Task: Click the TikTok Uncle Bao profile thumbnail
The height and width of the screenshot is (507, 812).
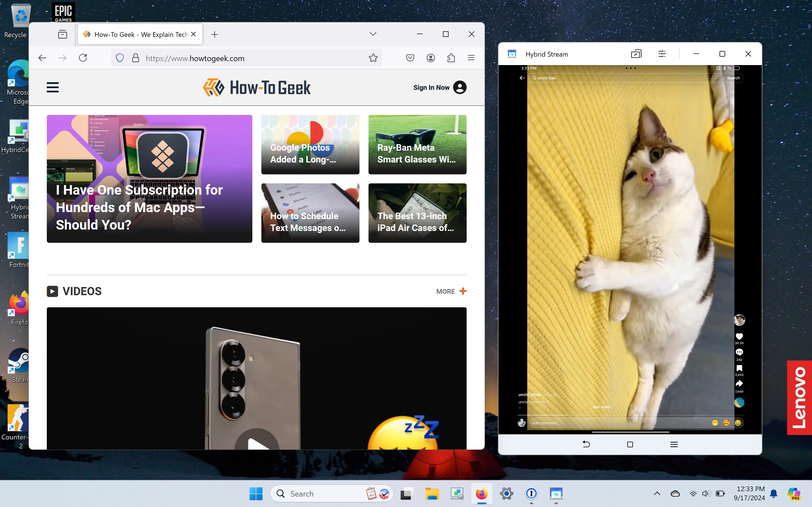Action: click(x=739, y=319)
